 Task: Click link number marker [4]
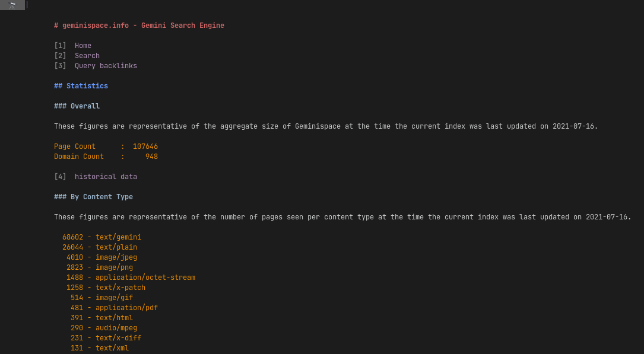pyautogui.click(x=60, y=177)
